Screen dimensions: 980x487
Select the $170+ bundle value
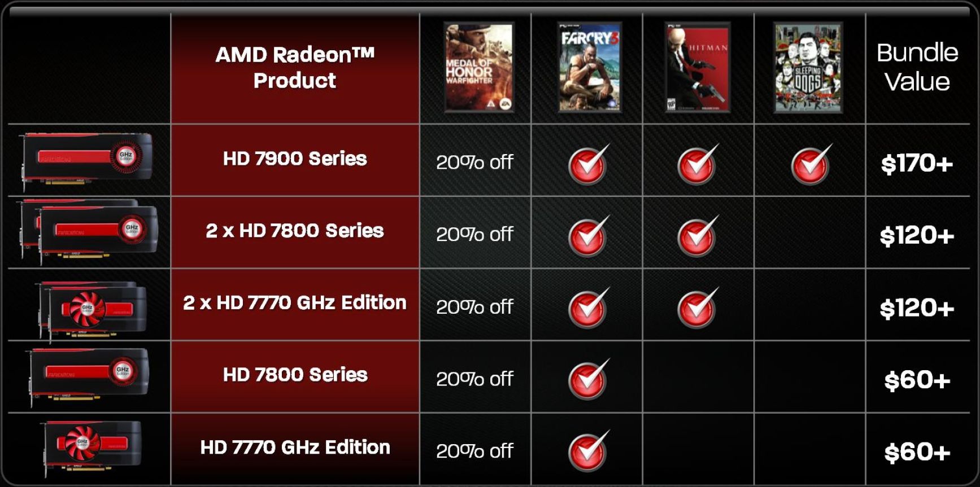point(917,164)
